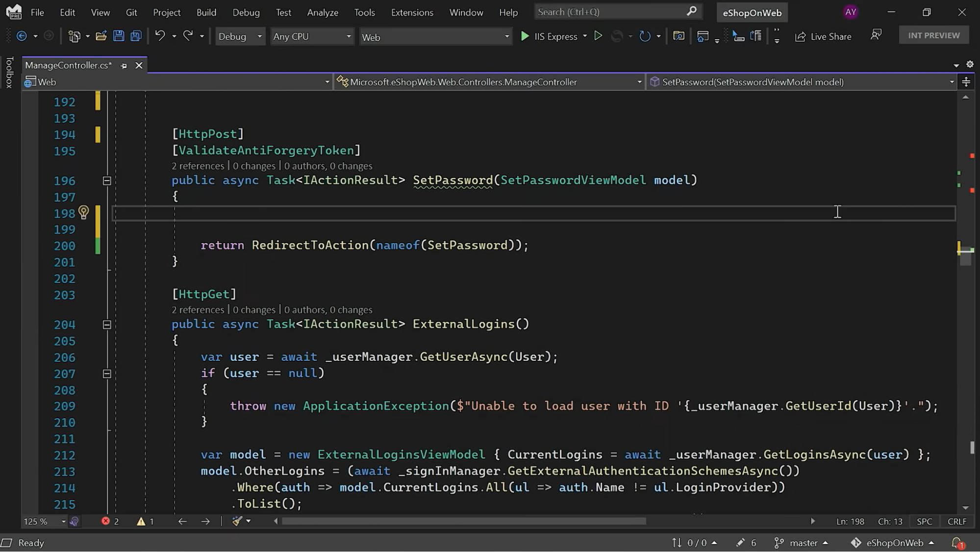
Task: Collapse the SetPassword method outline
Action: pos(106,181)
